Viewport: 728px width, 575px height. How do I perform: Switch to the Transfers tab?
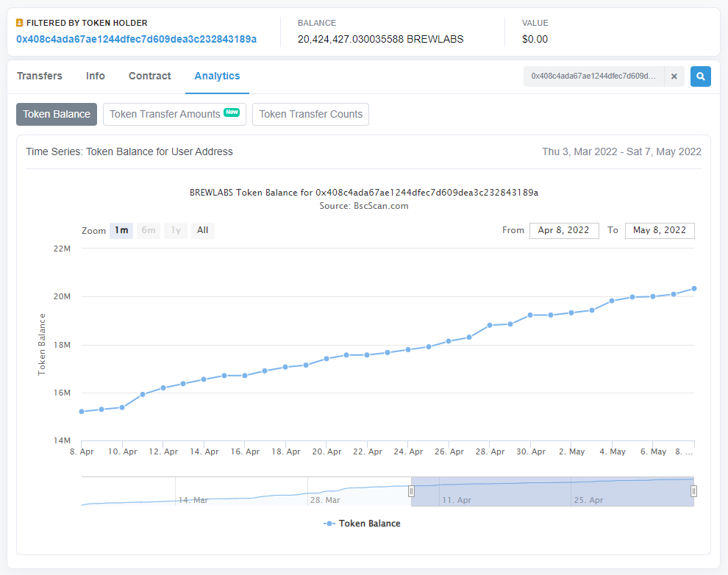pos(40,76)
